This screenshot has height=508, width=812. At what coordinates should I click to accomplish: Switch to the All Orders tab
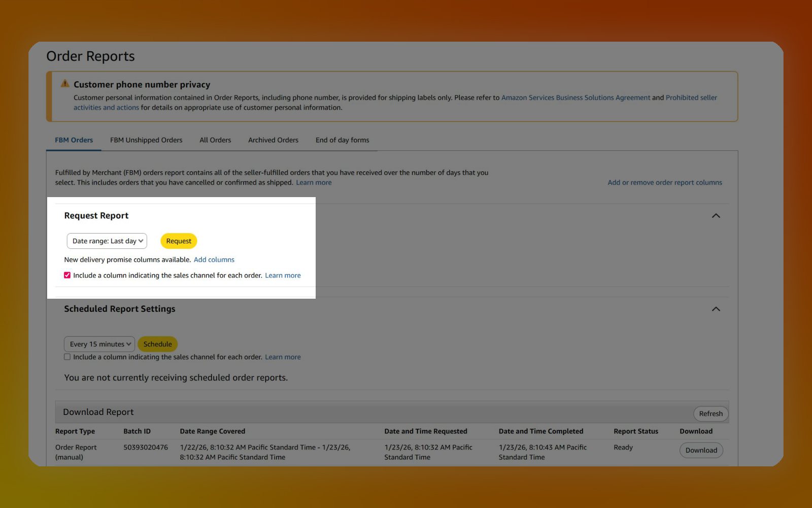pyautogui.click(x=215, y=140)
